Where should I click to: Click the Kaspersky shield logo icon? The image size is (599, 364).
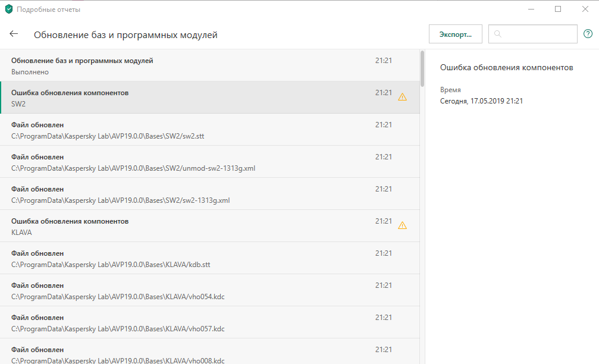pos(8,9)
